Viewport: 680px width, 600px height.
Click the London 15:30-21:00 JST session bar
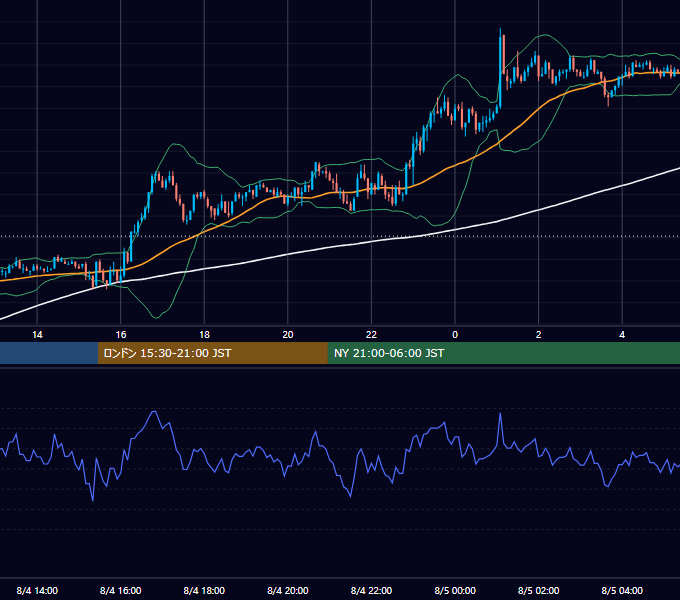coord(212,353)
